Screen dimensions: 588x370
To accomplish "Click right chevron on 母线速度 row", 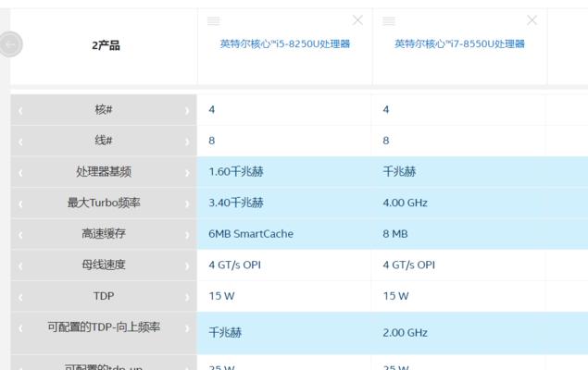I will tap(187, 265).
